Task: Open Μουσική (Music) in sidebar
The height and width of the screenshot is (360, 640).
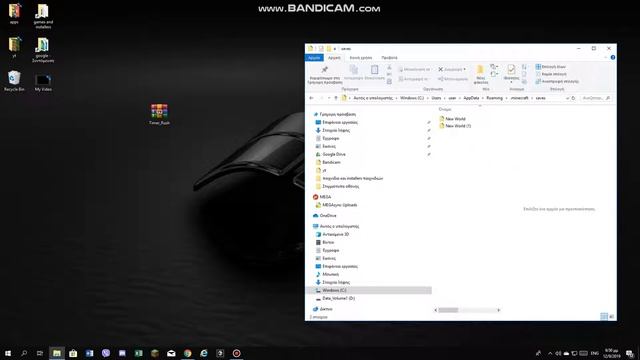Action: [327, 274]
